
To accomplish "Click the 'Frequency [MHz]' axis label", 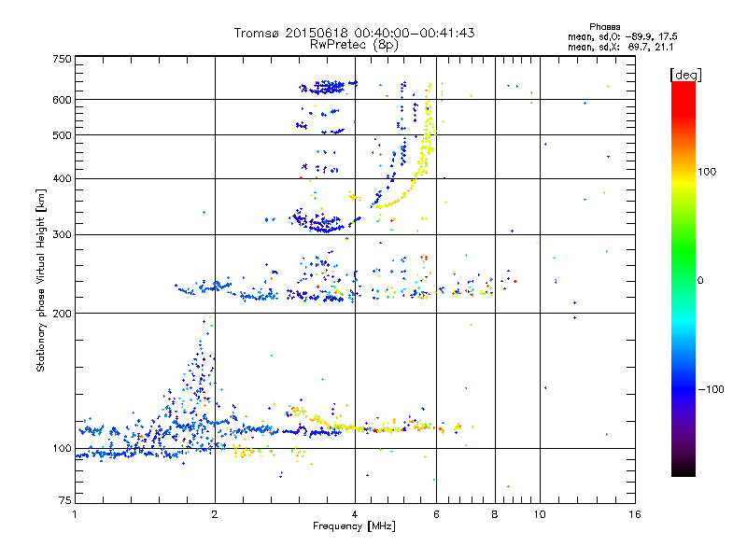I will (354, 526).
